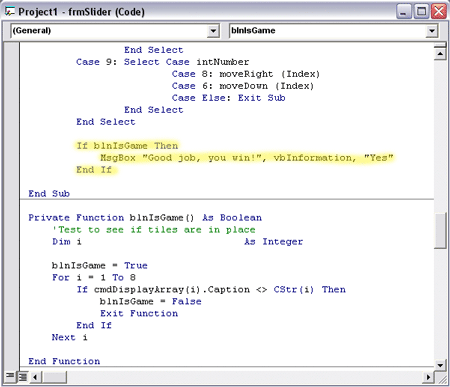The width and height of the screenshot is (450, 387).
Task: Click the 'blnIsGame = False' line
Action: 151,302
